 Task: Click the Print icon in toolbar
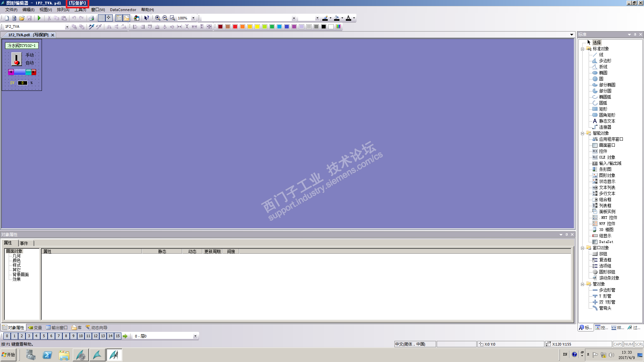(x=91, y=18)
